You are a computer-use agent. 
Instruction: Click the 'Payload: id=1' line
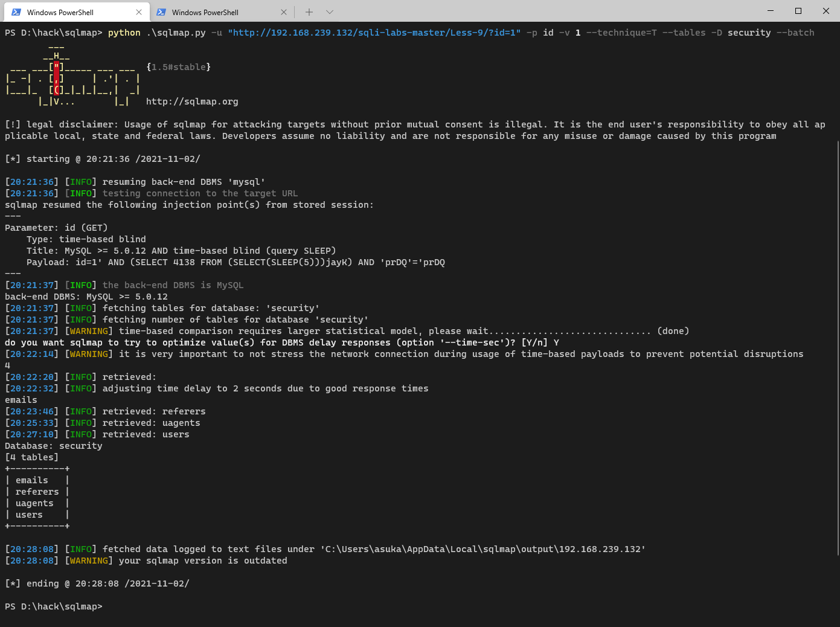click(236, 262)
